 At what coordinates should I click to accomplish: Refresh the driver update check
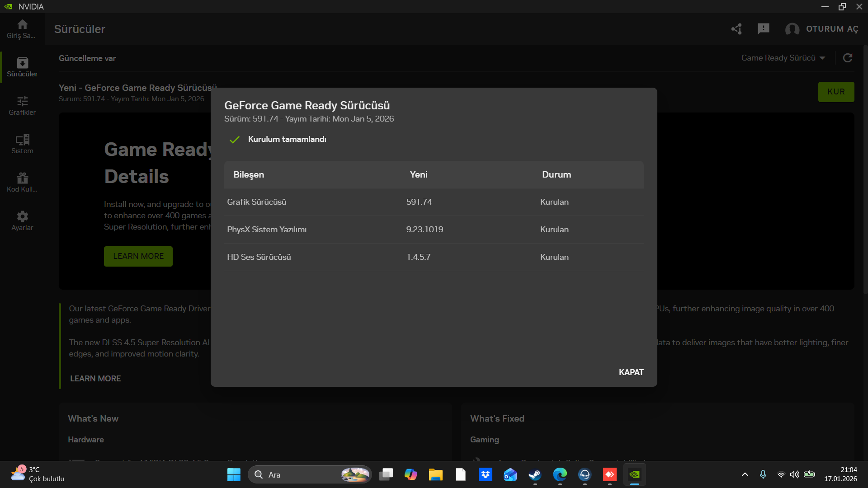point(848,58)
